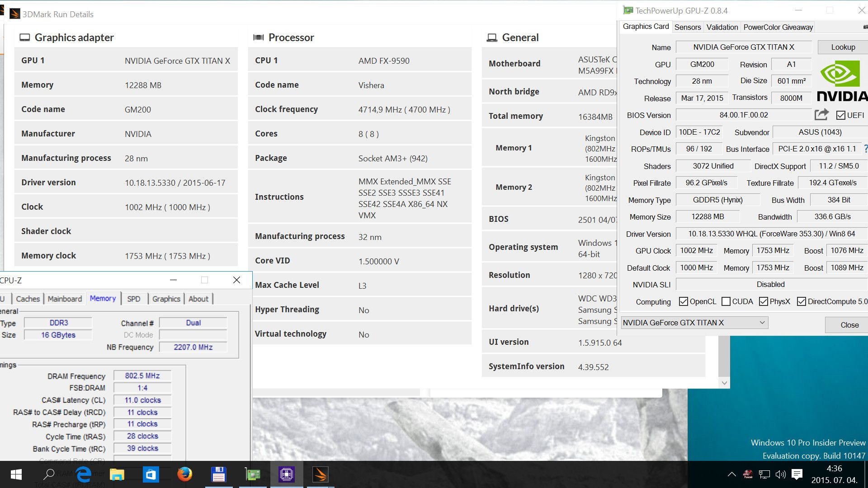Open GPU Tweak tray icon
This screenshot has height=488, width=868.
[x=748, y=474]
